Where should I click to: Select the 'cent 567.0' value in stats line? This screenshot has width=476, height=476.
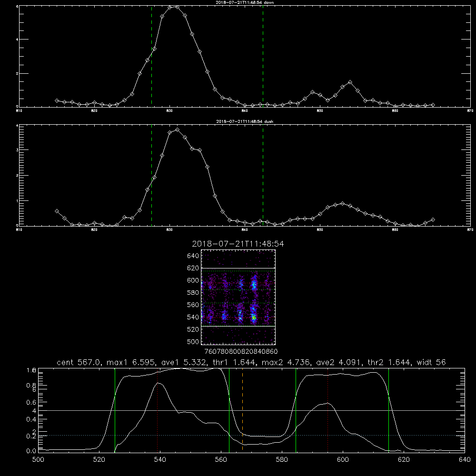(x=78, y=362)
